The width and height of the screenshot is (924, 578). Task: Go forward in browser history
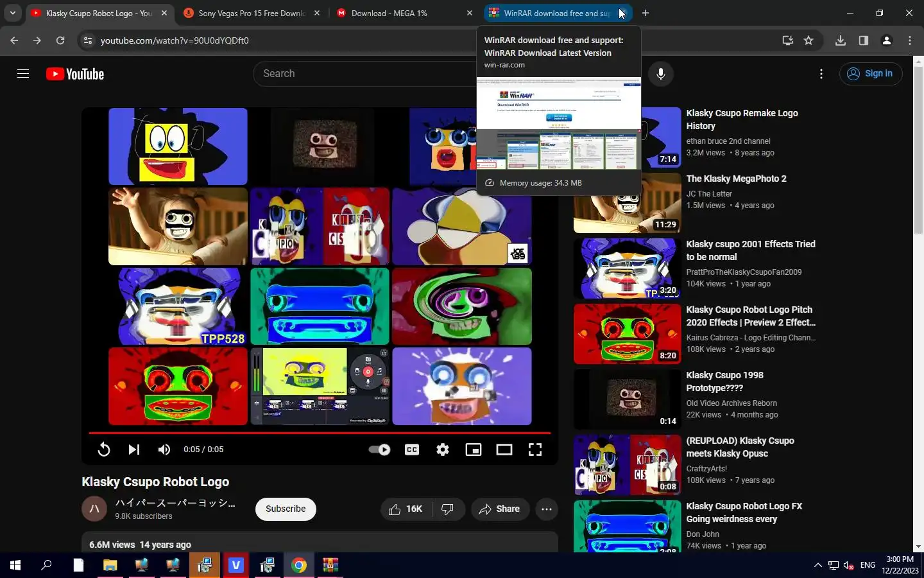point(37,40)
